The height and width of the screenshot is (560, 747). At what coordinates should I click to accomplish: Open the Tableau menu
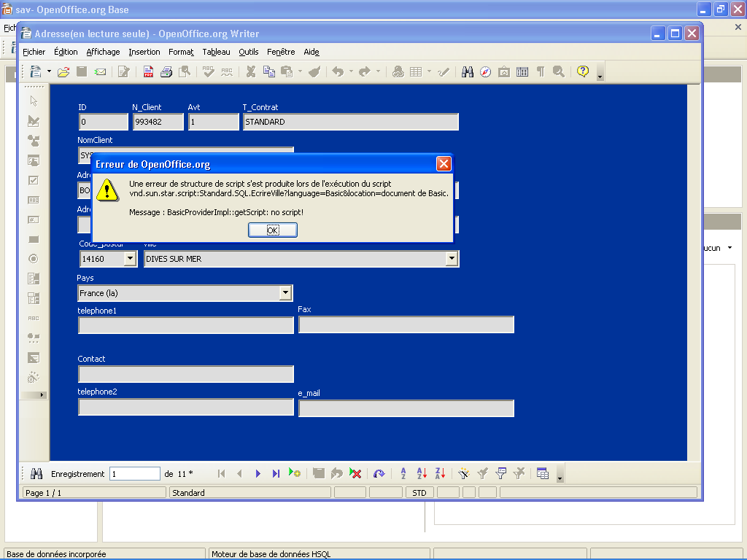tap(216, 52)
